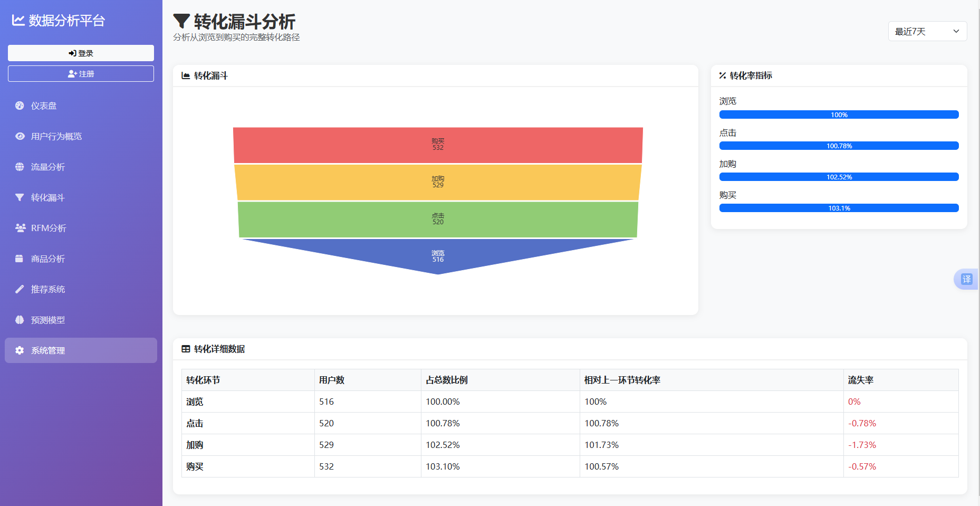Click the globe icon next to 流量分析

click(20, 167)
